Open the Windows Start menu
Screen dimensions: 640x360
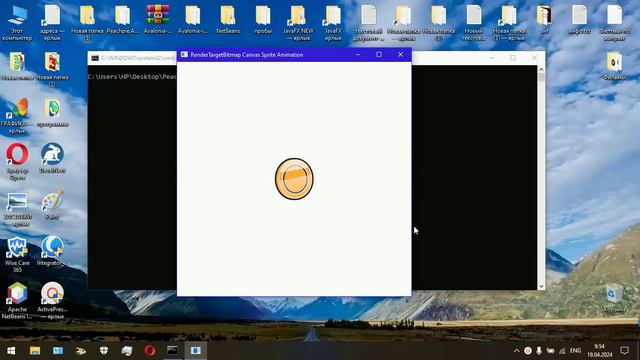tap(11, 351)
